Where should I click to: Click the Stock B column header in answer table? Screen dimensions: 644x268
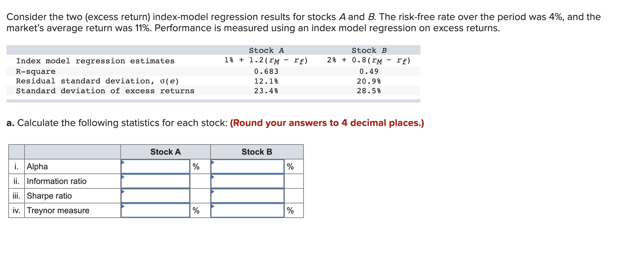pos(256,152)
